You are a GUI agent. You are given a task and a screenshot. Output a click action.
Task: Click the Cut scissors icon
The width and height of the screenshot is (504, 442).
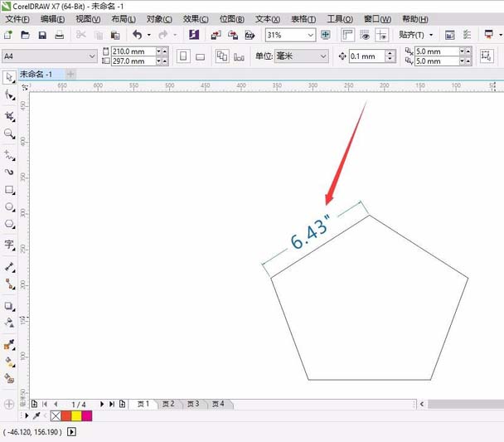pyautogui.click(x=81, y=34)
